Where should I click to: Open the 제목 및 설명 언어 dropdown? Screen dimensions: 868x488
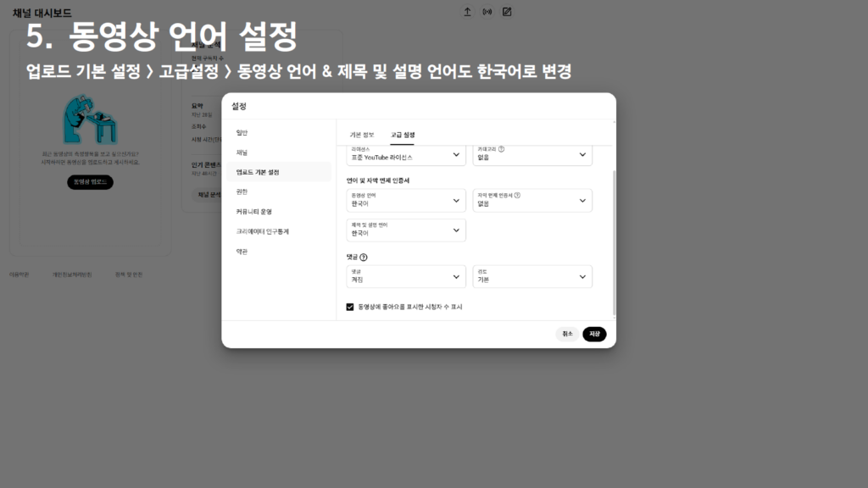pyautogui.click(x=406, y=230)
